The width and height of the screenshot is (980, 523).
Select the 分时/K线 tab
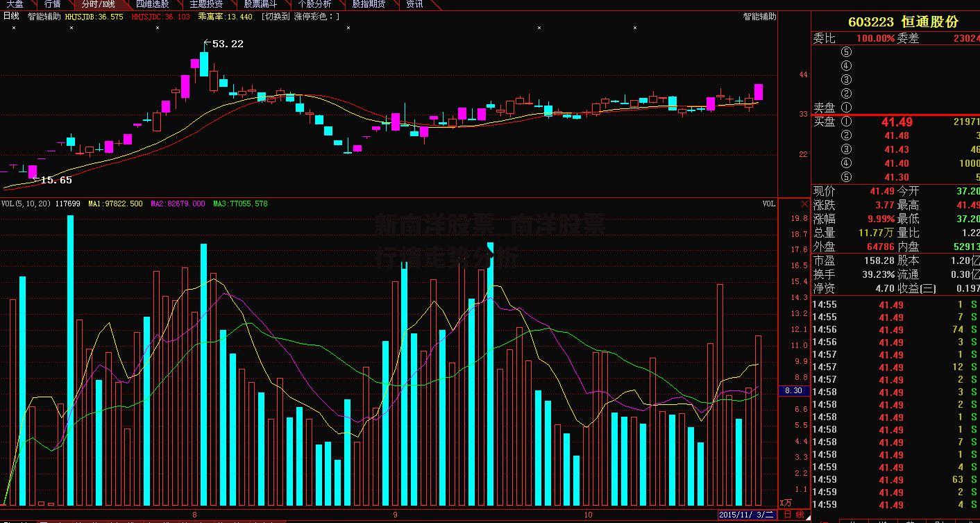pos(98,4)
